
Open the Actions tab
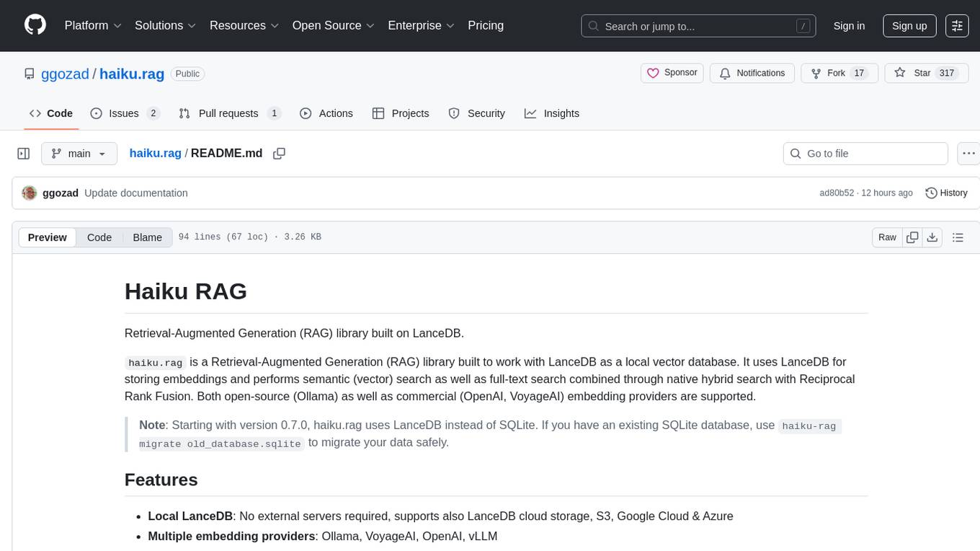326,113
